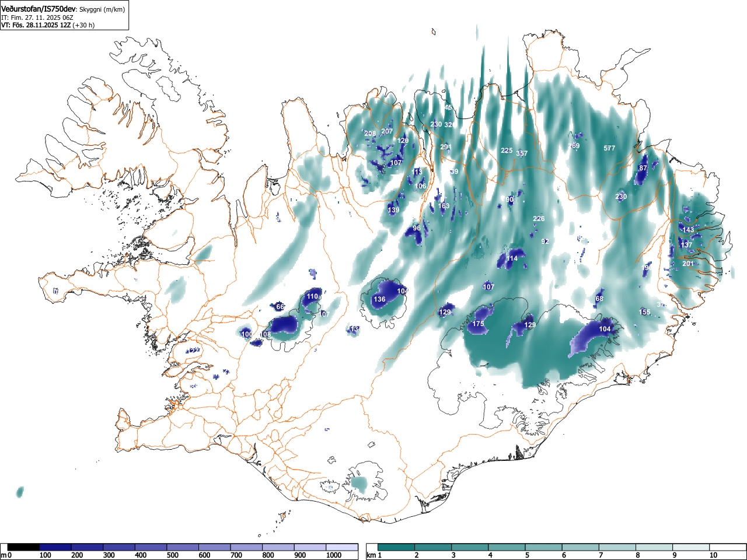
Task: Click the visibility value '92' on map
Action: (545, 241)
